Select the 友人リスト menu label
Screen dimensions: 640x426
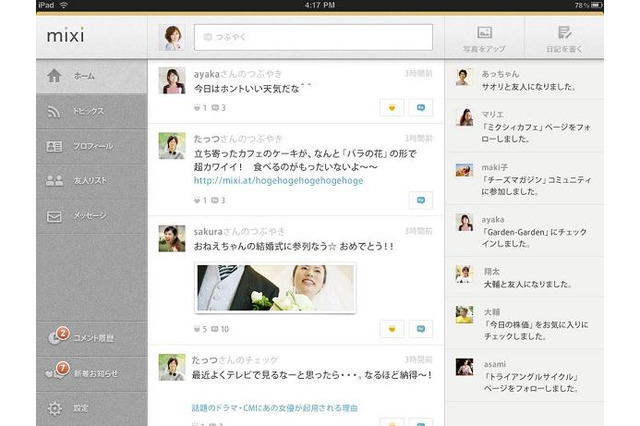[x=90, y=181]
